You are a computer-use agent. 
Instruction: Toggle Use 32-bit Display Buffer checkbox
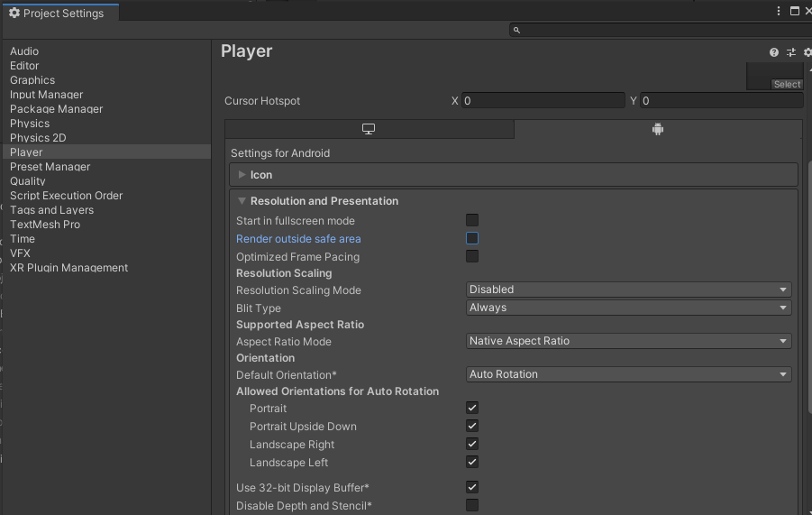click(x=471, y=487)
